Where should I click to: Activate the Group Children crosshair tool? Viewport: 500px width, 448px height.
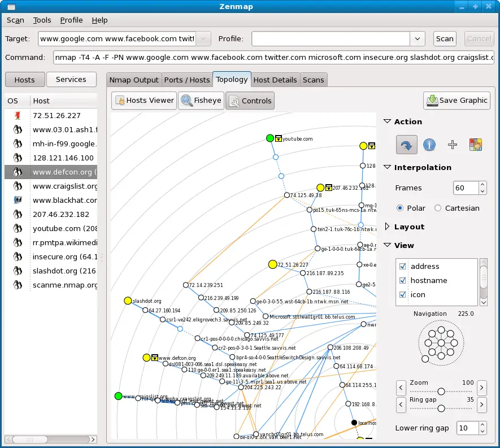click(452, 145)
